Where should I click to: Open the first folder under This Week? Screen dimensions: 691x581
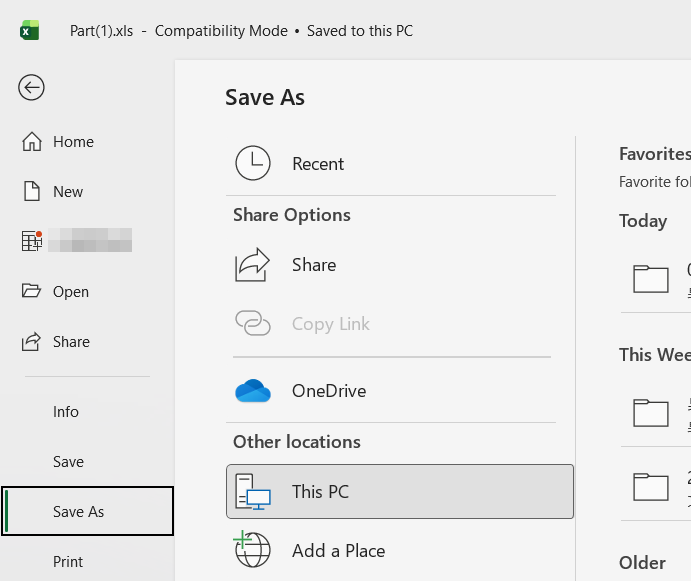tap(652, 412)
